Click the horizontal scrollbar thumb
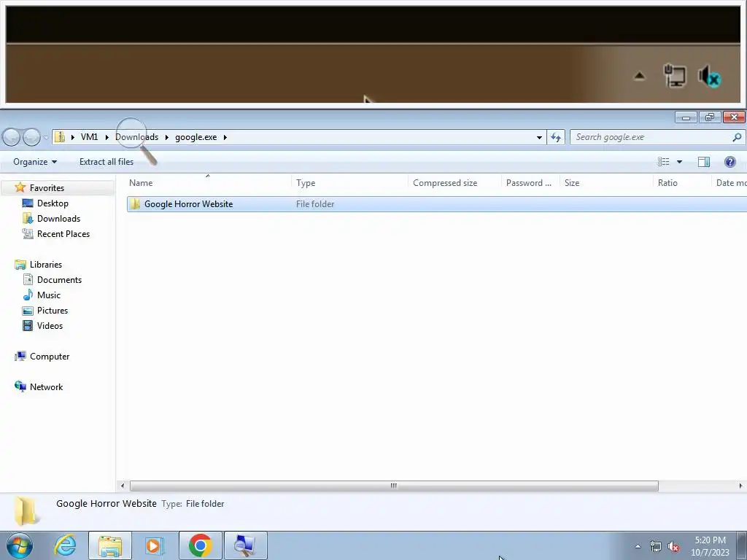 click(x=394, y=486)
